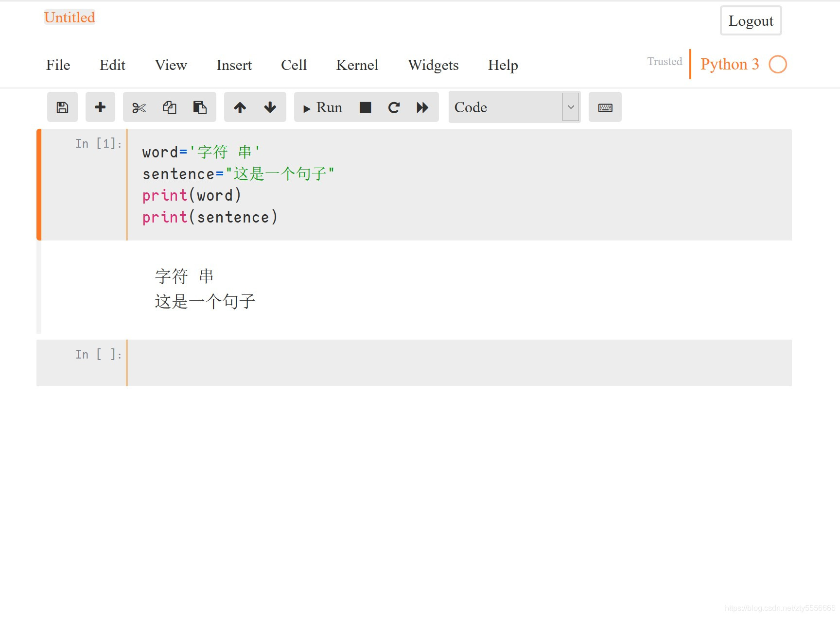Copy the selected cell using the copy icon
Viewport: 840px width, 617px height.
coord(169,107)
